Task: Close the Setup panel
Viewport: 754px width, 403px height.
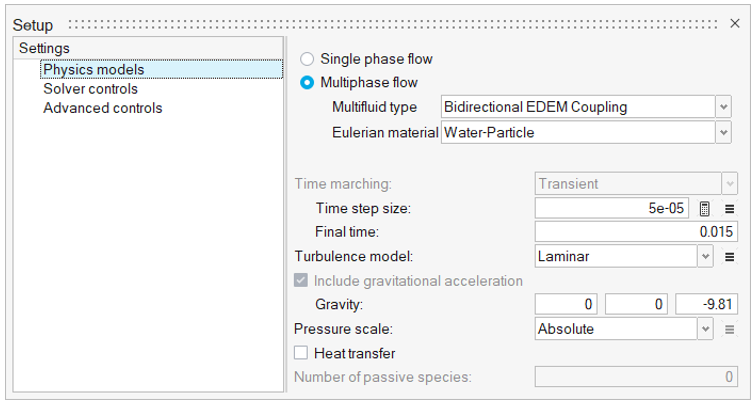Action: click(x=735, y=24)
